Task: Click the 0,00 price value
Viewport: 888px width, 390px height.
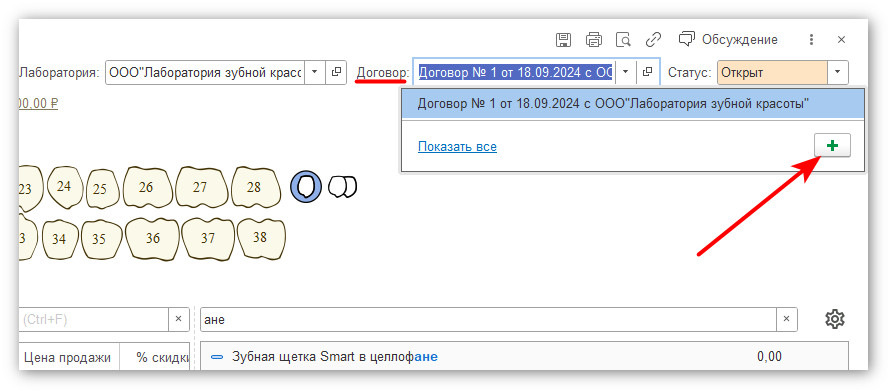Action: (769, 357)
